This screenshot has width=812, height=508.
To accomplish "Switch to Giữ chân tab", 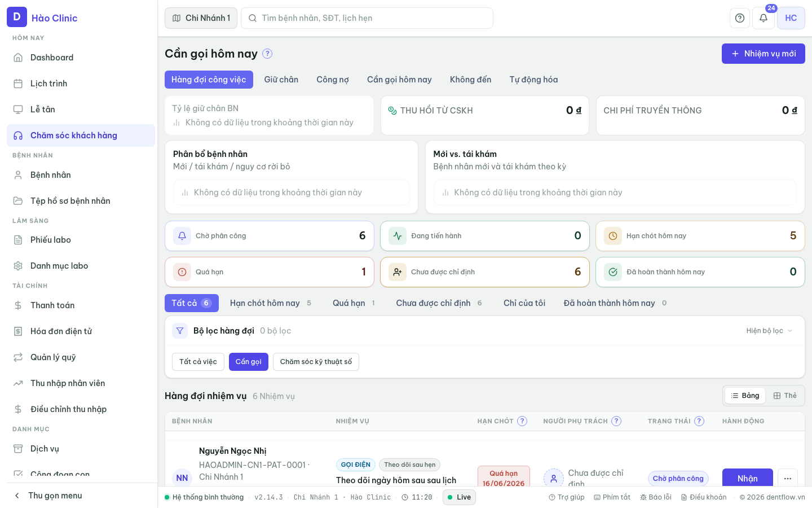I will point(281,80).
